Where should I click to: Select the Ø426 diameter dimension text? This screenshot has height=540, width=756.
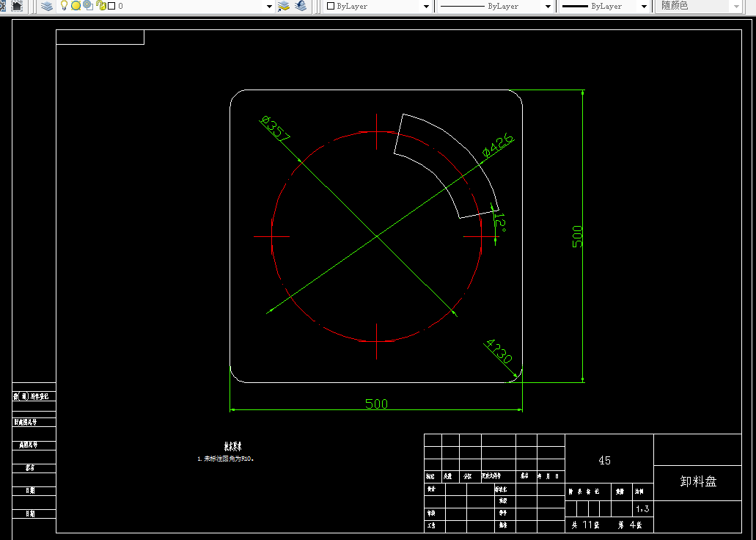click(498, 145)
